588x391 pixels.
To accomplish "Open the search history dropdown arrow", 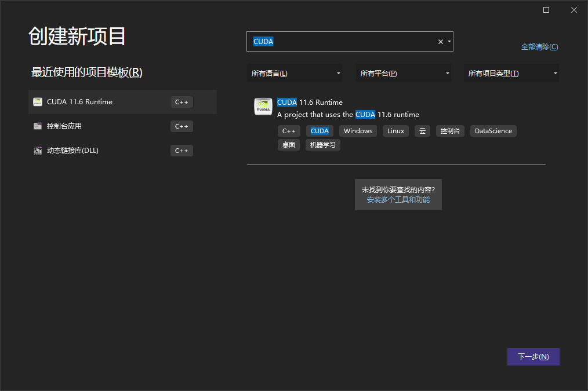I will coord(449,42).
